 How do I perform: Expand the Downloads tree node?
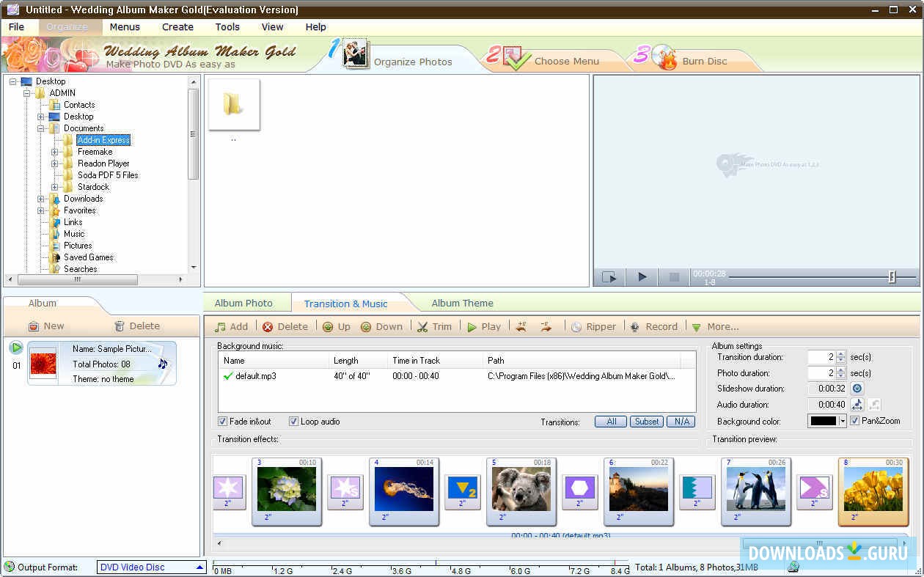(42, 199)
